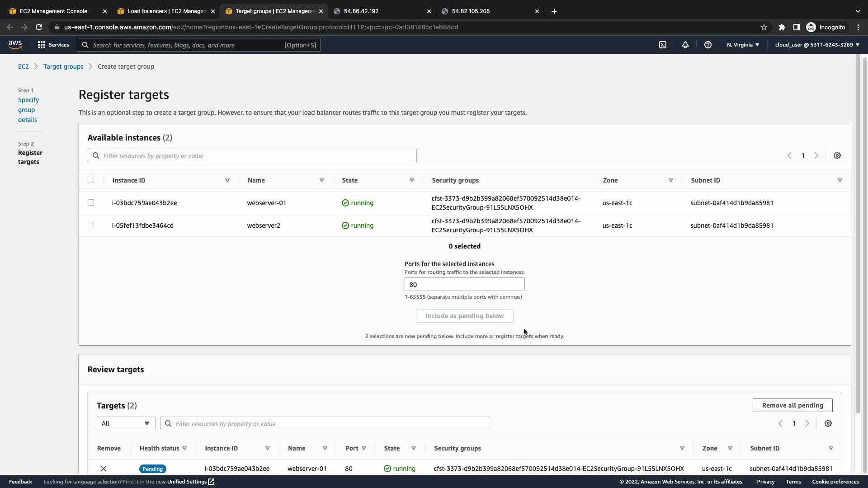
Task: Open Targets table preferences gear icon
Action: click(x=828, y=423)
